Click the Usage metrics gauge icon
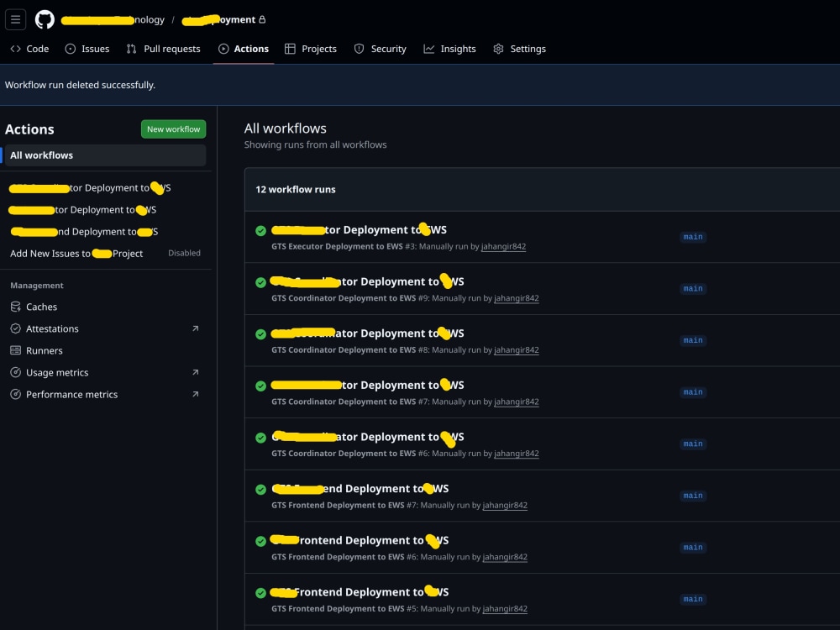 click(x=15, y=373)
